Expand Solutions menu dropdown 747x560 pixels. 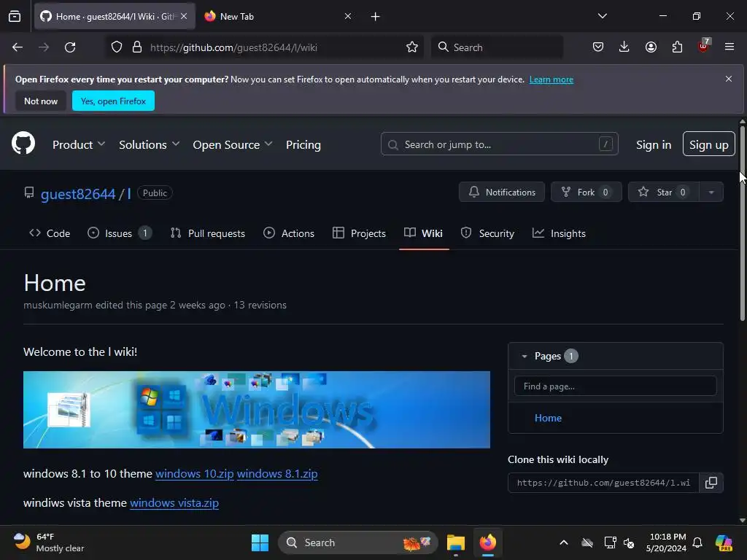[x=149, y=145]
